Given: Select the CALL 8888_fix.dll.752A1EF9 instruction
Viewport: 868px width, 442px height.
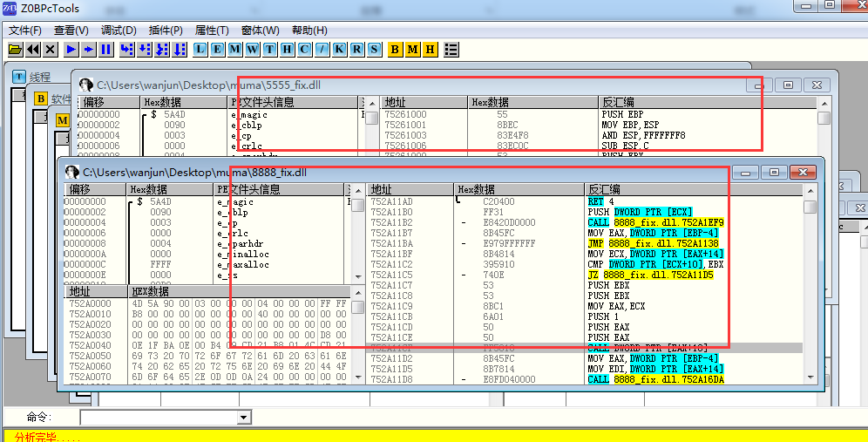Looking at the screenshot, I should click(656, 222).
